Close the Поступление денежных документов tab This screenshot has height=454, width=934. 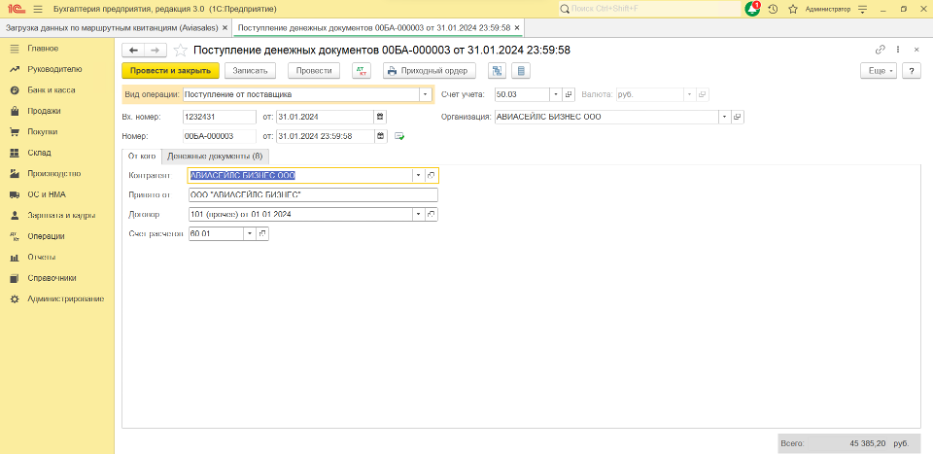click(517, 28)
